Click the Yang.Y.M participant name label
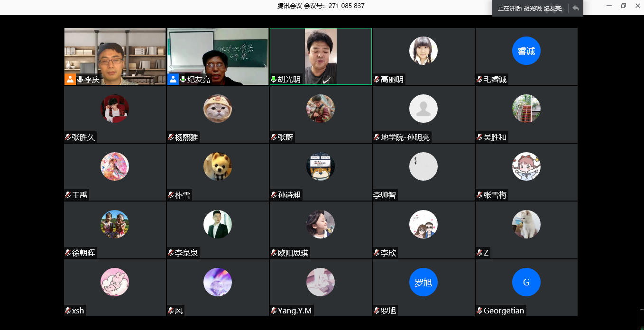The height and width of the screenshot is (330, 644). pyautogui.click(x=294, y=311)
